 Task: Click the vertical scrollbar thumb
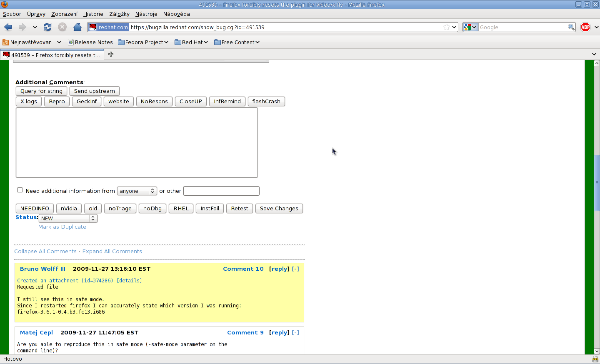(x=597, y=182)
